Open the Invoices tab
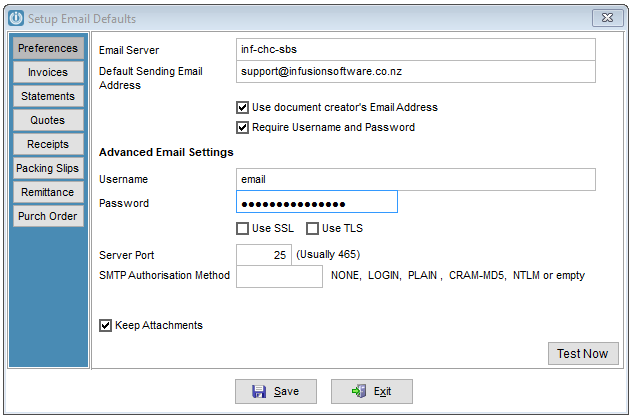 [48, 72]
